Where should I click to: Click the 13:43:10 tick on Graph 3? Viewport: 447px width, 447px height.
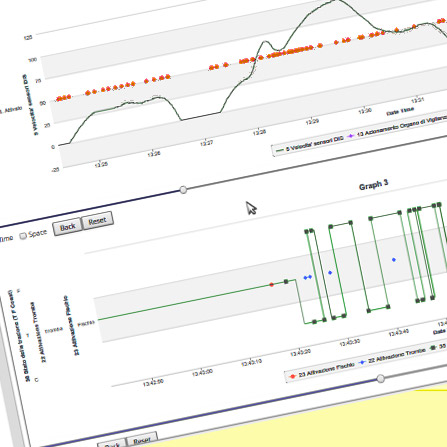pyautogui.click(x=251, y=362)
